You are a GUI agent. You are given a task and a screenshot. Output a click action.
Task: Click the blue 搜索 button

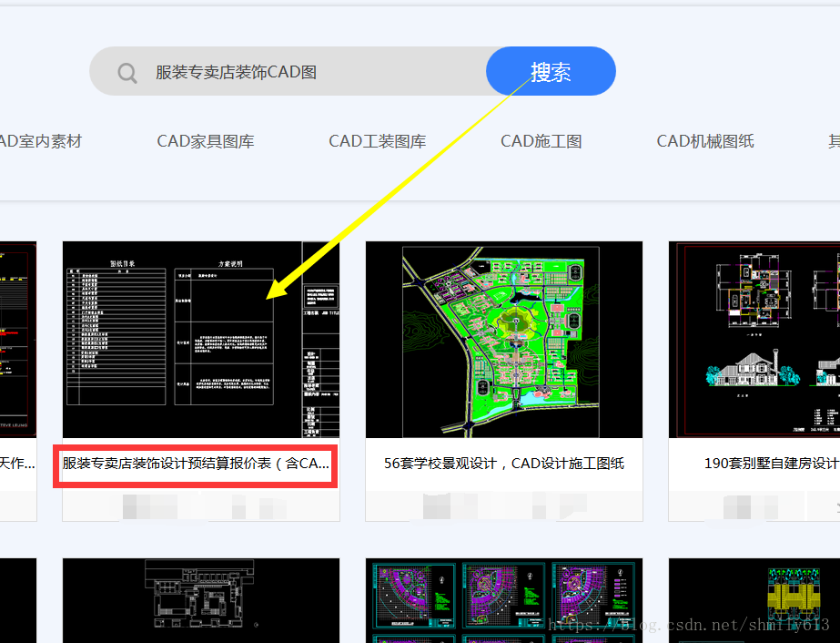551,71
